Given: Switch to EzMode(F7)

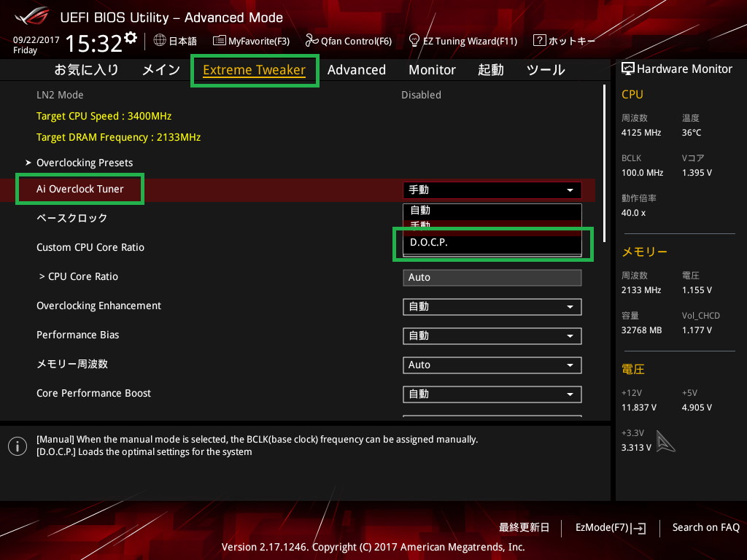Looking at the screenshot, I should [x=610, y=527].
